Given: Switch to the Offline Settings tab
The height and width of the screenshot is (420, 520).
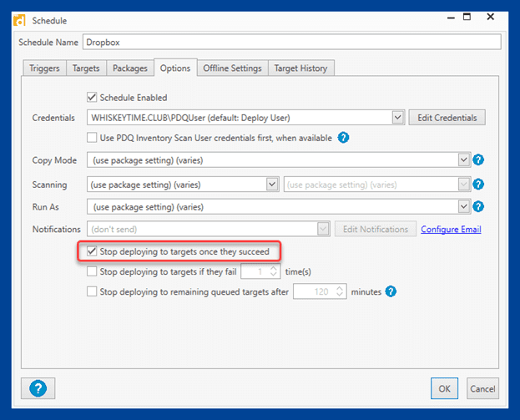Looking at the screenshot, I should pos(233,68).
